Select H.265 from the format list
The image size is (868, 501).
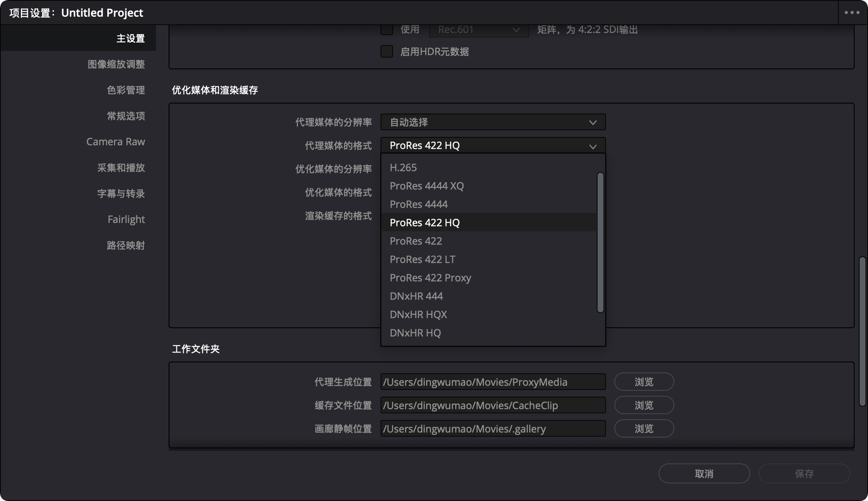click(403, 167)
